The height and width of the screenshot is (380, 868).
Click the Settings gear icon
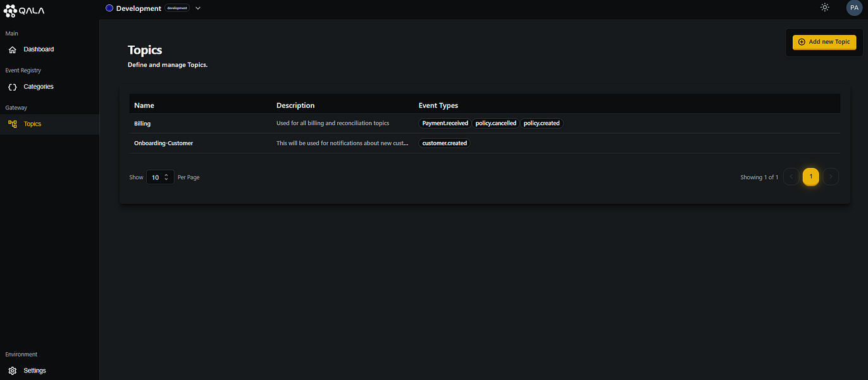coord(13,370)
